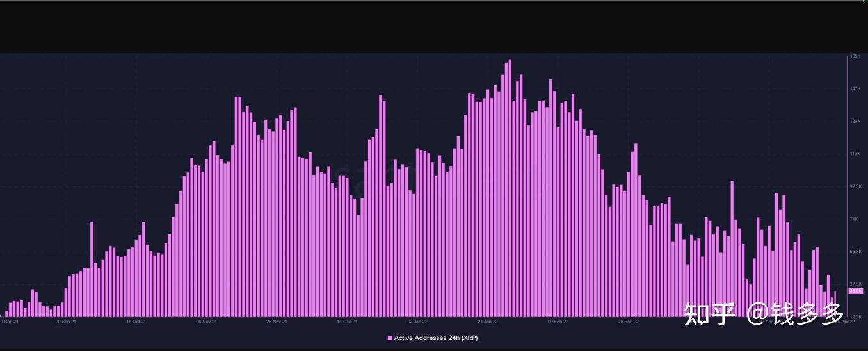Image resolution: width=868 pixels, height=351 pixels.
Task: Click the 147K y-axis label
Action: [855, 89]
